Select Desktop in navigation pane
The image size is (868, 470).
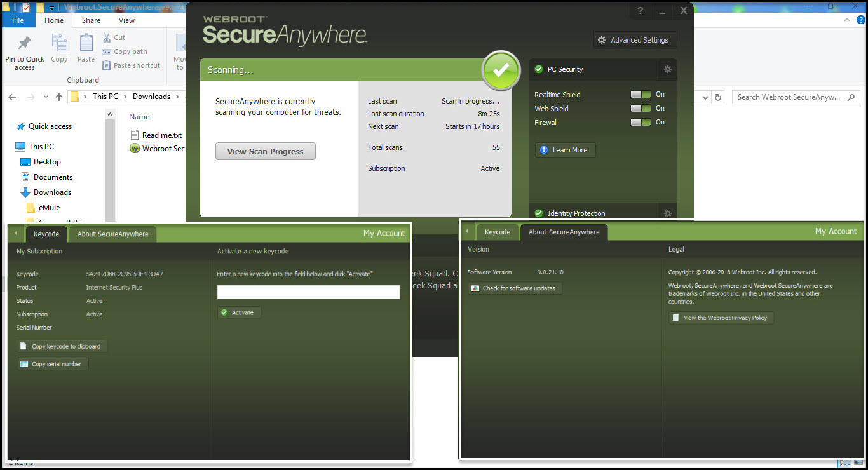(x=41, y=162)
